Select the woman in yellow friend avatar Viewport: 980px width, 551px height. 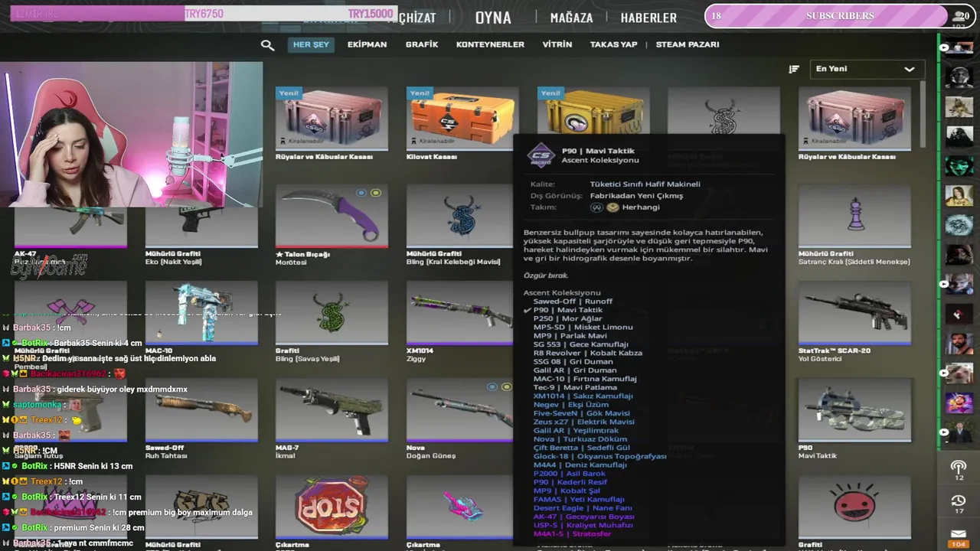(959, 195)
